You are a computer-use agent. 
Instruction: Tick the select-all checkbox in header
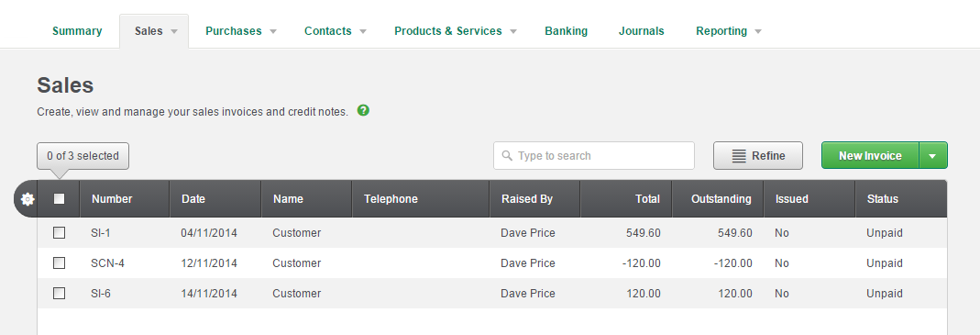(x=59, y=198)
